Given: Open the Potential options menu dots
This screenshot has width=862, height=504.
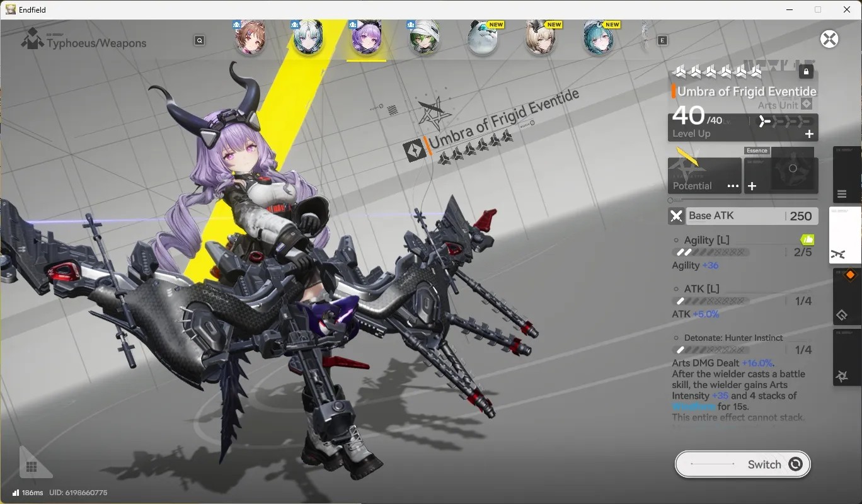Looking at the screenshot, I should (733, 186).
